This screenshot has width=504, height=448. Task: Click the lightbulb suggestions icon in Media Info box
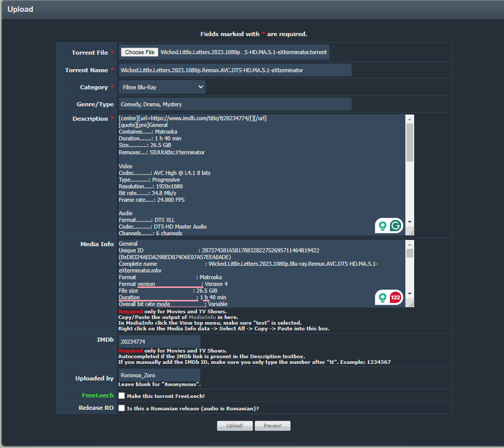pyautogui.click(x=383, y=297)
